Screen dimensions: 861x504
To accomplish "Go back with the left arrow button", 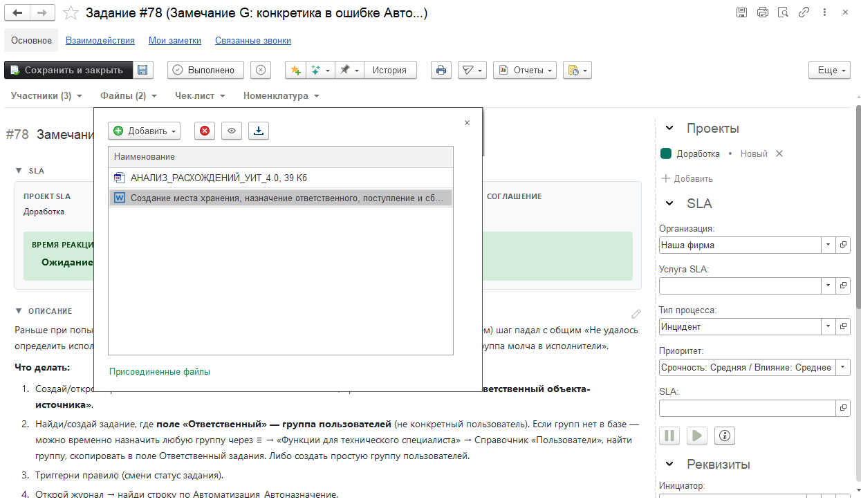I will (18, 12).
